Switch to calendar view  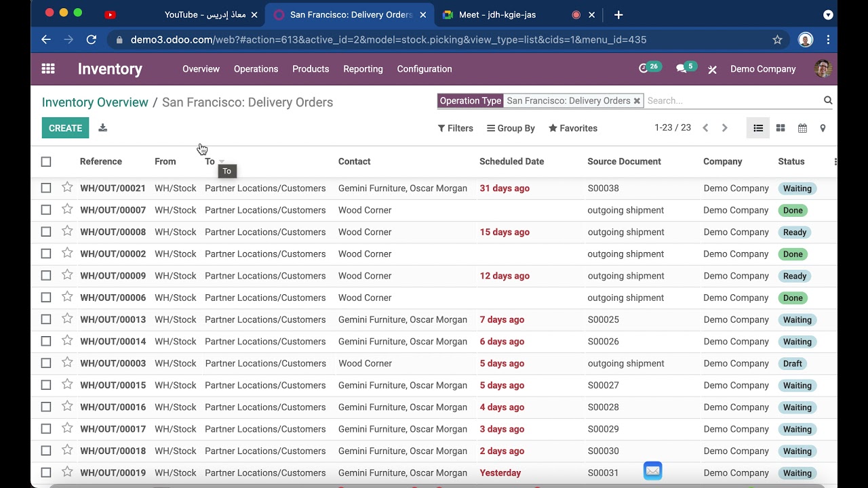click(802, 128)
